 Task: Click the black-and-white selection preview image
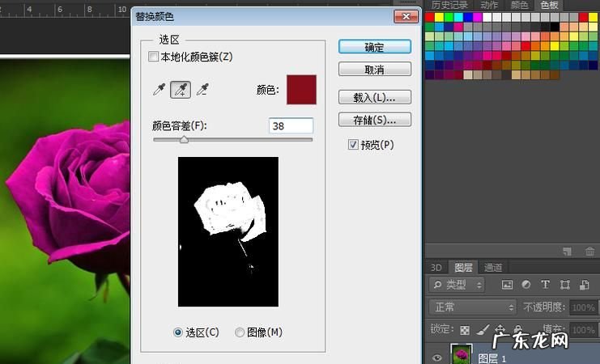(228, 231)
